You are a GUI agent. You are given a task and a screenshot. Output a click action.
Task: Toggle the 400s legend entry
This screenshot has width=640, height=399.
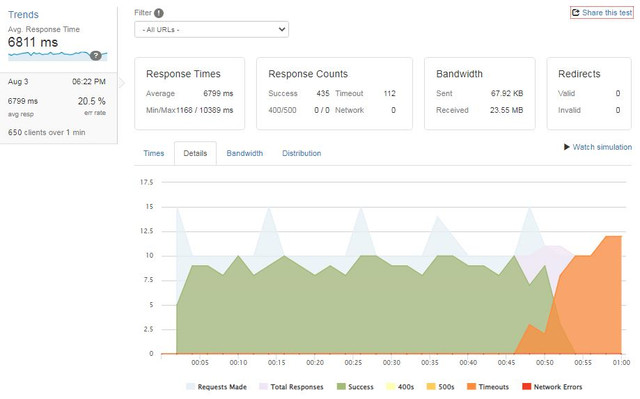400,386
